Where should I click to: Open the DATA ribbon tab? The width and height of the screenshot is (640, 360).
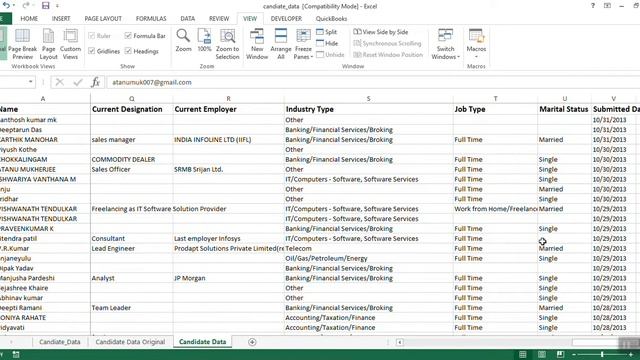click(187, 19)
